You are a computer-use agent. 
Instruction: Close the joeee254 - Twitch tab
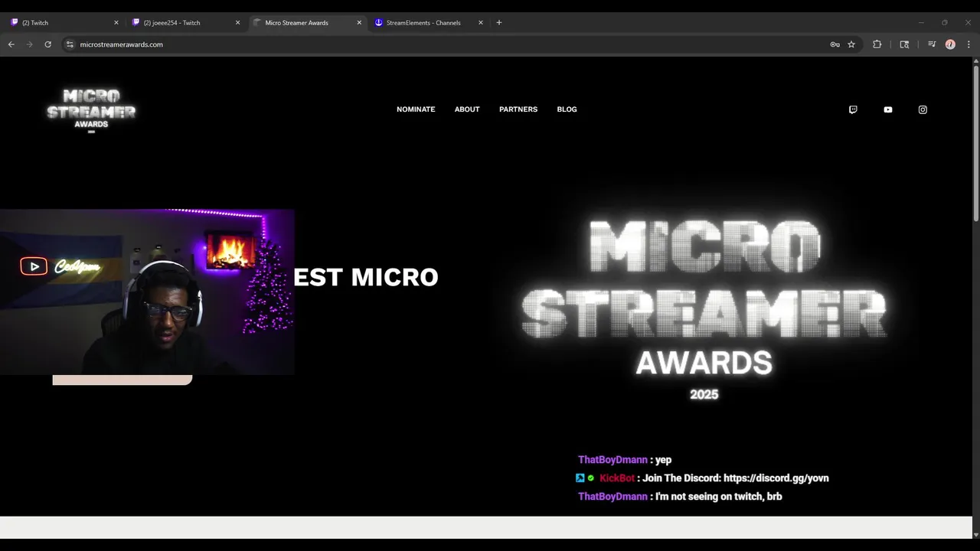238,23
